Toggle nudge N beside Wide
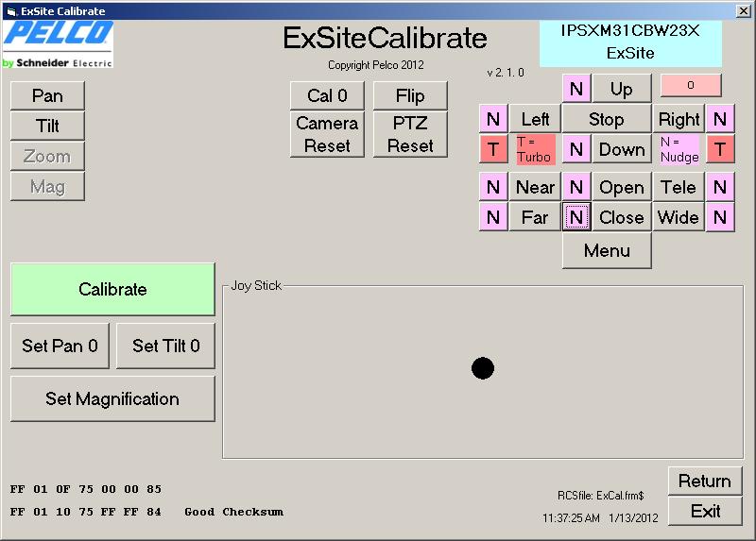 coord(720,217)
